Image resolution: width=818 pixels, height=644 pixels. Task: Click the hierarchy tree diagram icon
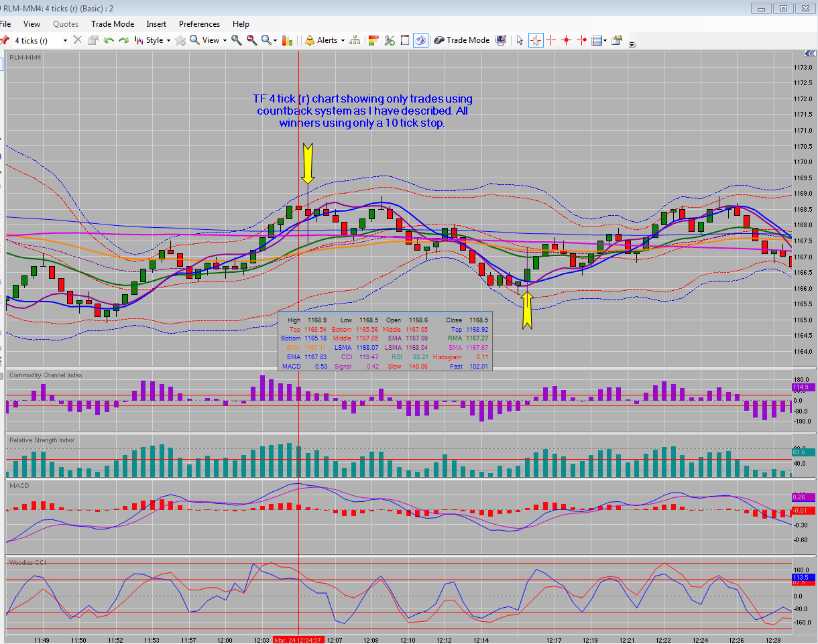coord(355,40)
